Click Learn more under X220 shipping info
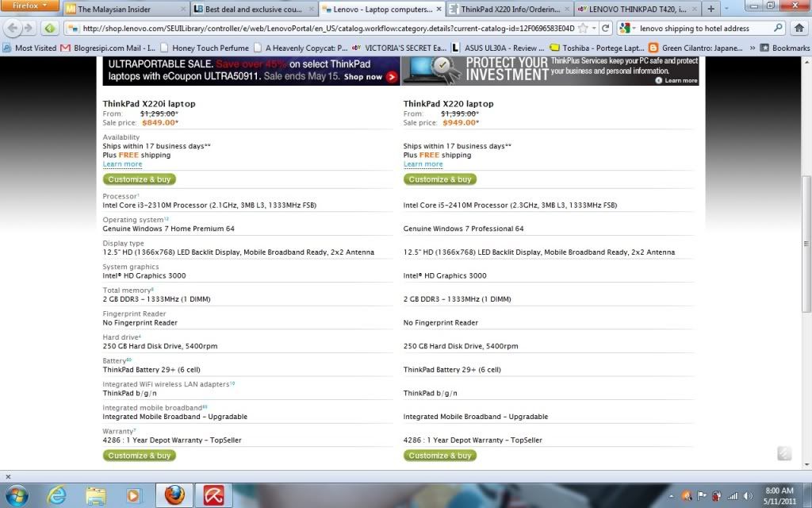 (423, 164)
